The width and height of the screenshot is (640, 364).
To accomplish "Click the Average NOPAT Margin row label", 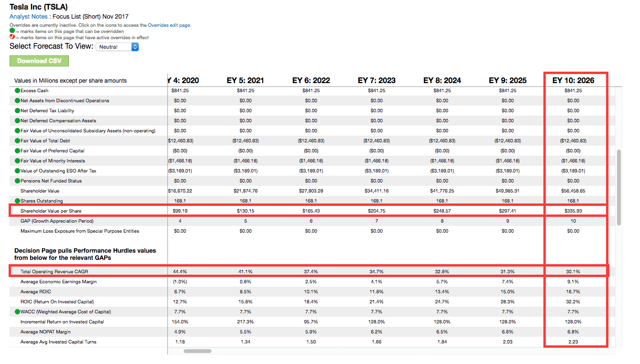I will pyautogui.click(x=45, y=332).
